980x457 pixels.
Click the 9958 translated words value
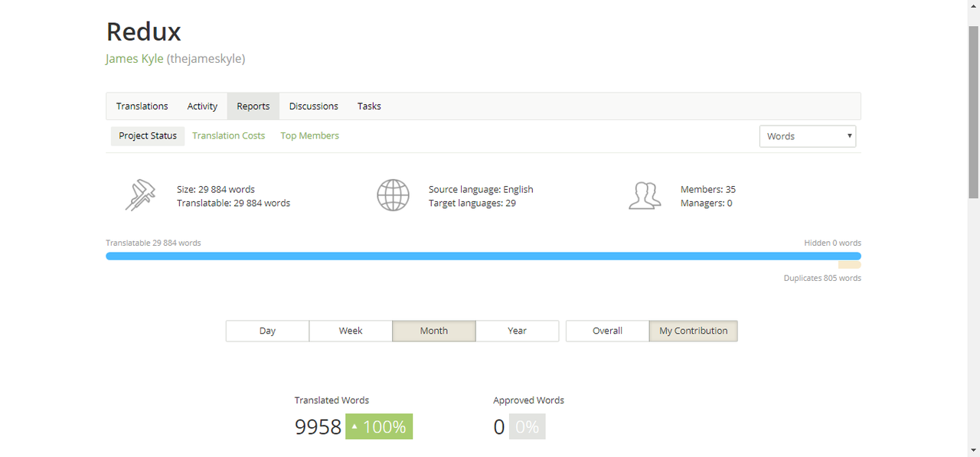[x=318, y=426]
